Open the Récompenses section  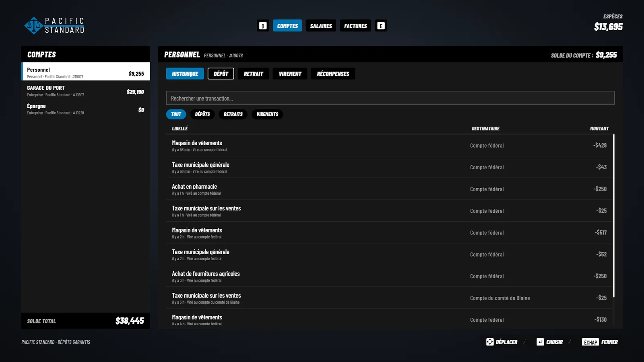click(x=333, y=74)
